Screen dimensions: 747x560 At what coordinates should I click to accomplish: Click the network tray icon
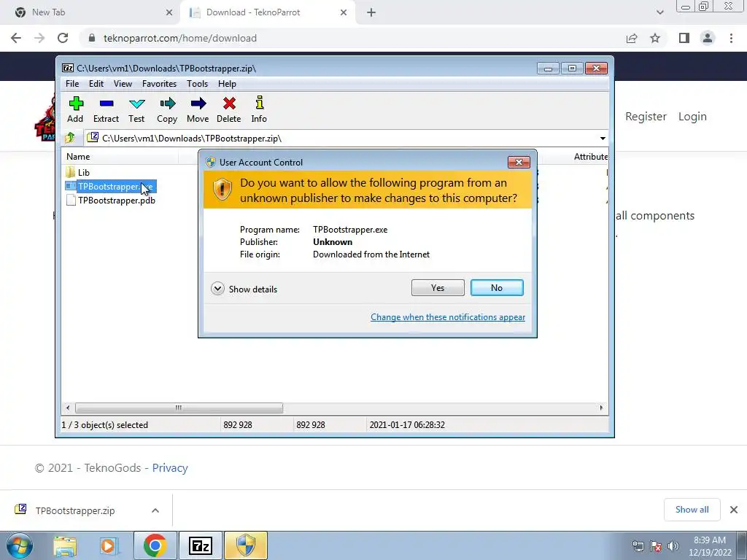click(x=638, y=546)
